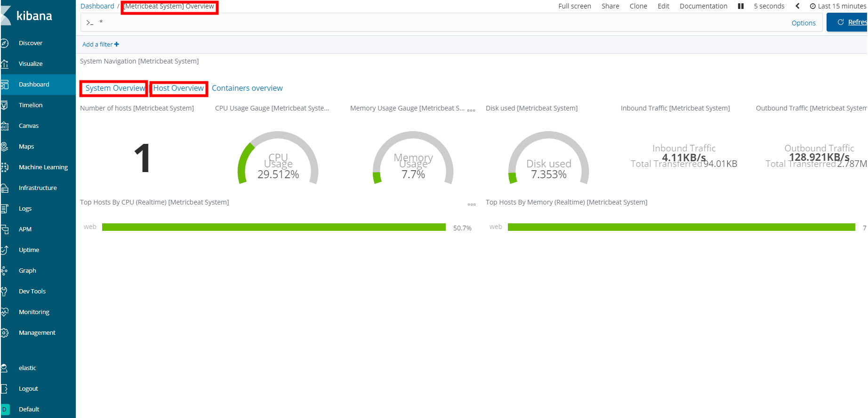This screenshot has height=418, width=868.
Task: Click Uptime label in side navigation
Action: click(29, 250)
